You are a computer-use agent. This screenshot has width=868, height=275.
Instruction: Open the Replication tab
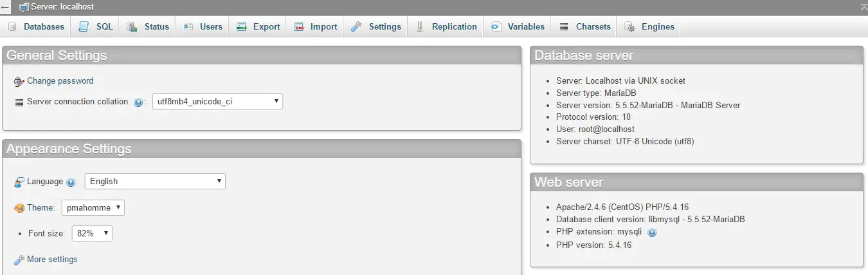pyautogui.click(x=446, y=27)
